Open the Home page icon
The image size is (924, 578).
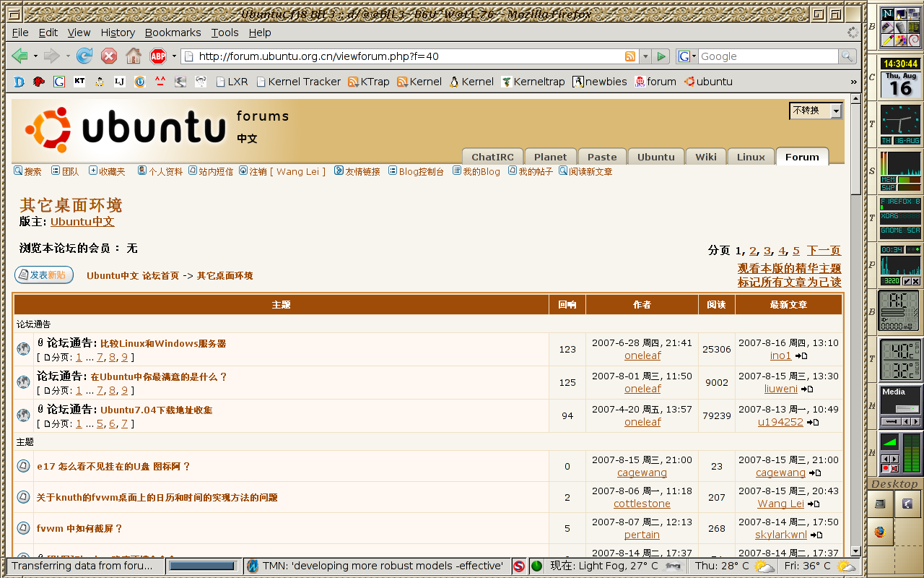pyautogui.click(x=134, y=56)
